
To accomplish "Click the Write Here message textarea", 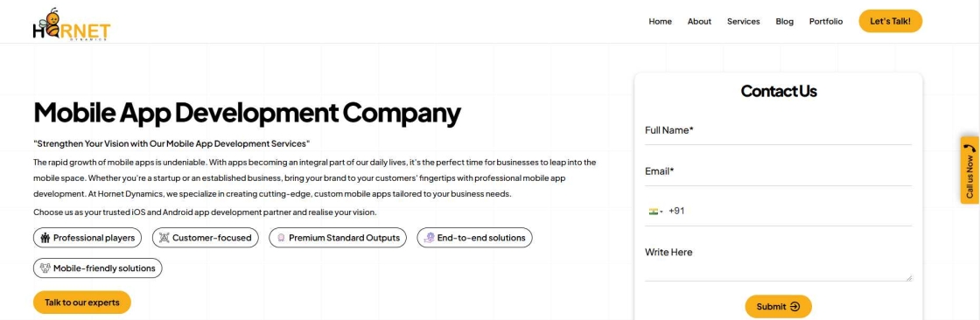I will 778,261.
